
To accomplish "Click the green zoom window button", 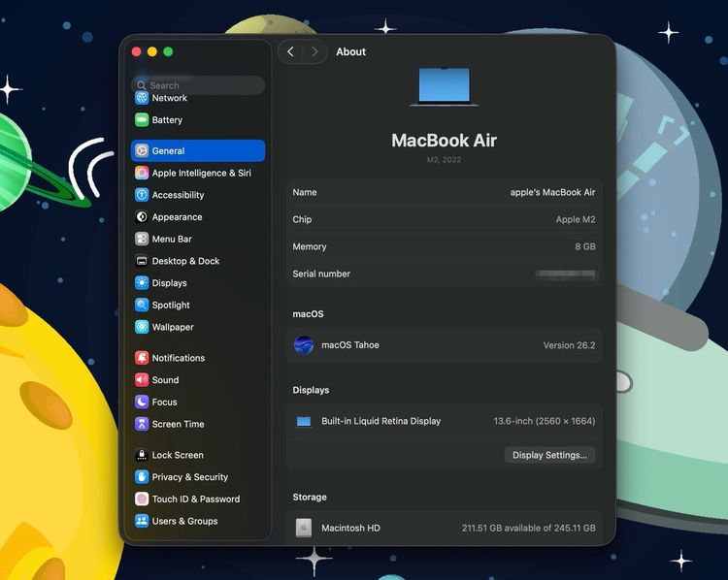I will [x=168, y=51].
